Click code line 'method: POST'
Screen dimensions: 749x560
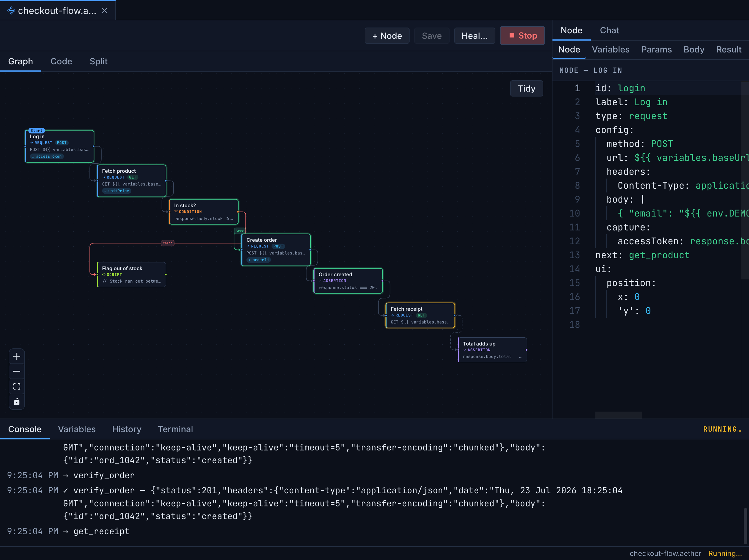[x=640, y=143]
